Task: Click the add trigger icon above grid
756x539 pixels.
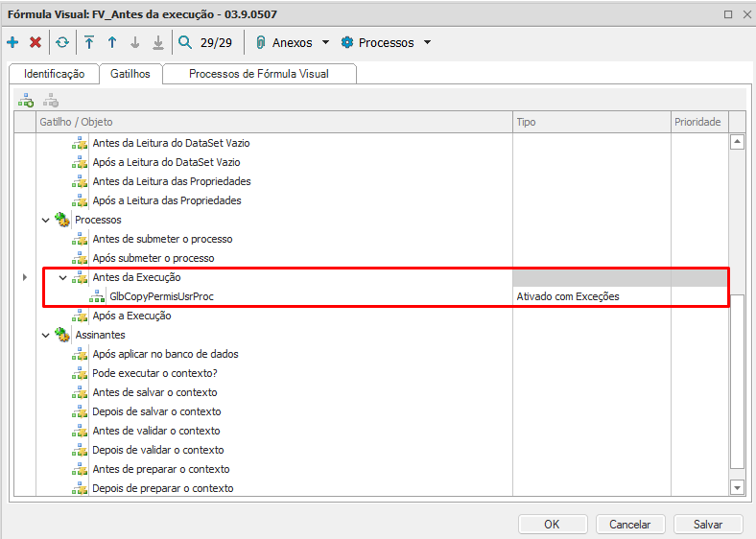Action: pyautogui.click(x=26, y=101)
